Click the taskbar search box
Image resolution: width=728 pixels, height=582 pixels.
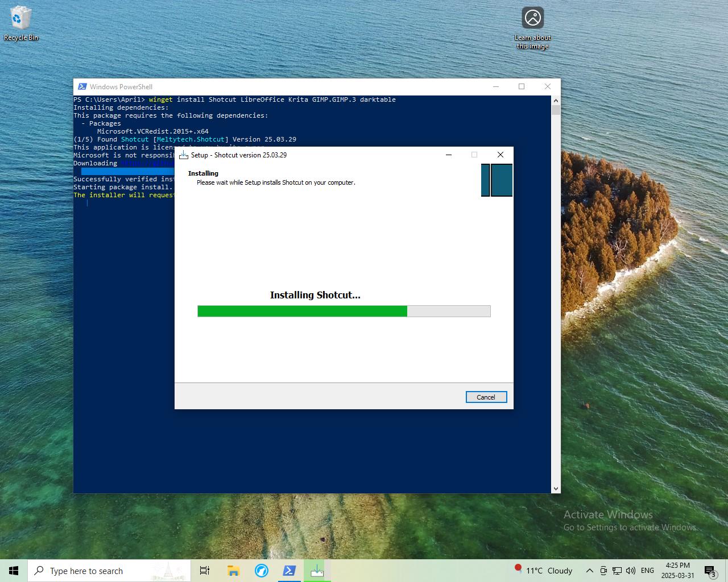click(109, 571)
